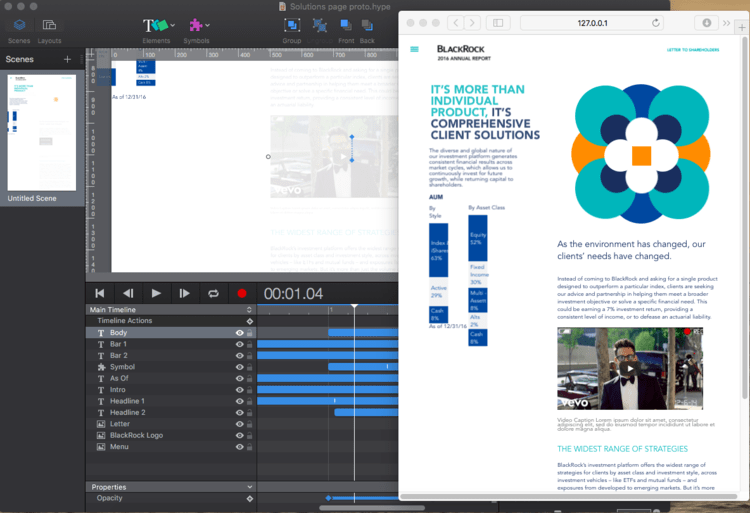
Task: Bring element to Front icon
Action: tap(346, 25)
